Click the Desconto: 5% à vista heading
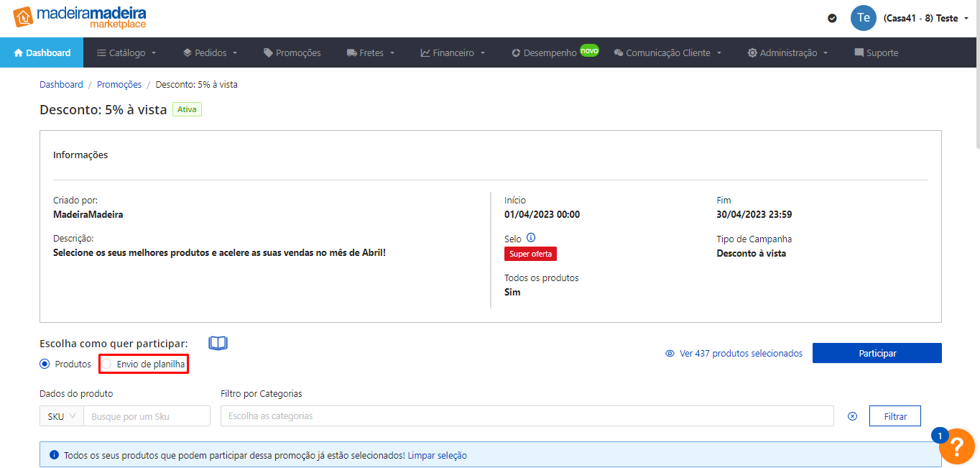980x468 pixels. pos(103,110)
